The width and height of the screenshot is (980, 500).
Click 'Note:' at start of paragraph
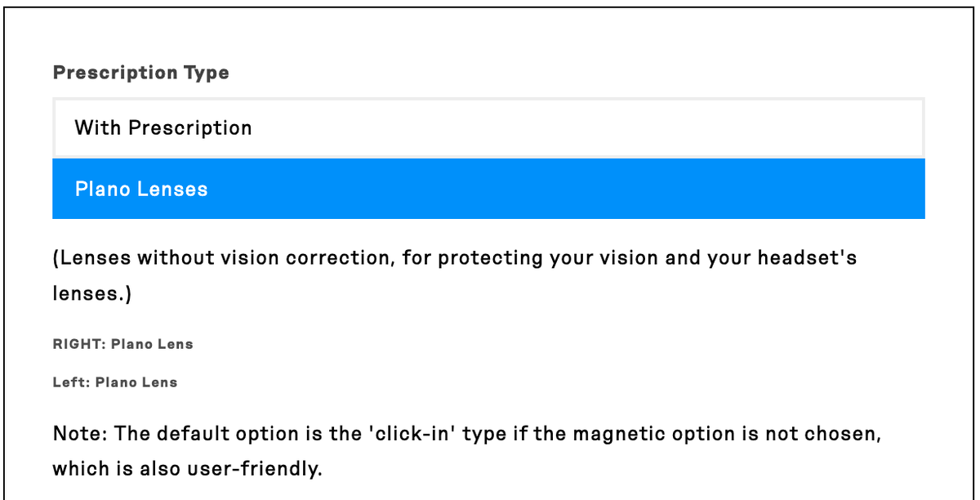tap(80, 433)
